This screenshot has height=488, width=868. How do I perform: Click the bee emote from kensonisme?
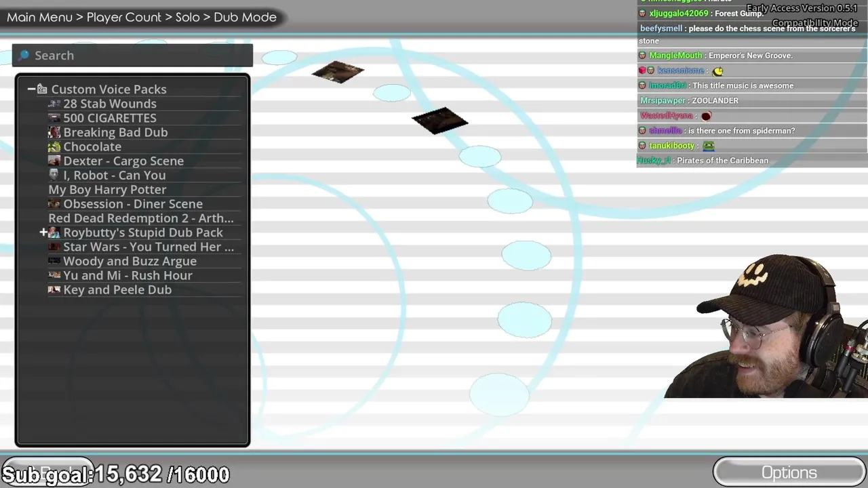pos(718,70)
